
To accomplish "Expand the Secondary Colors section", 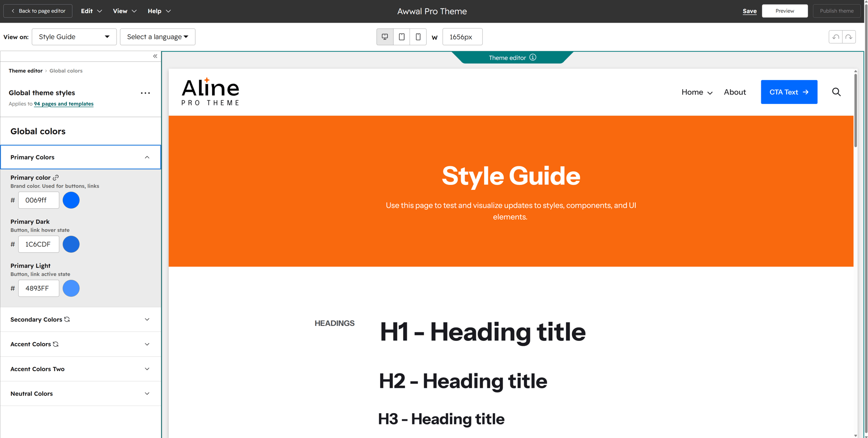I will pyautogui.click(x=80, y=320).
